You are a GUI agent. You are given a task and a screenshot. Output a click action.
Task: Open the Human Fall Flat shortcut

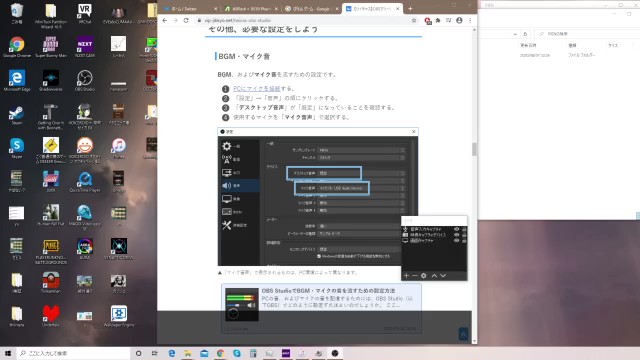pyautogui.click(x=51, y=215)
